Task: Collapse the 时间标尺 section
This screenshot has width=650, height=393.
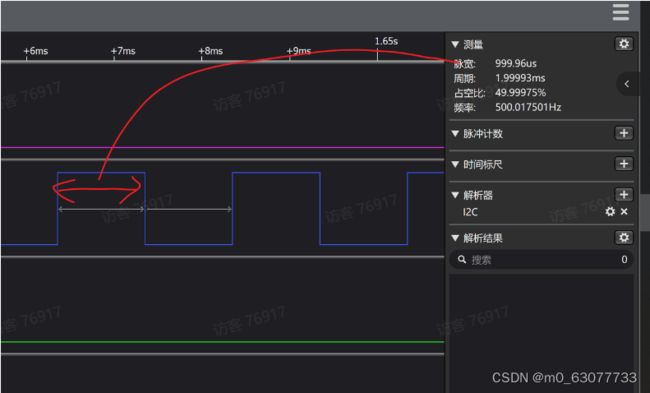Action: point(455,164)
